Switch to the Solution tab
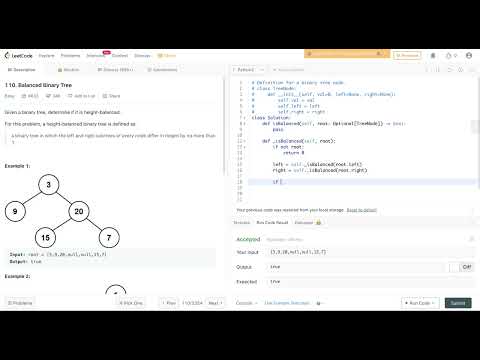The image size is (480, 360). [x=68, y=70]
